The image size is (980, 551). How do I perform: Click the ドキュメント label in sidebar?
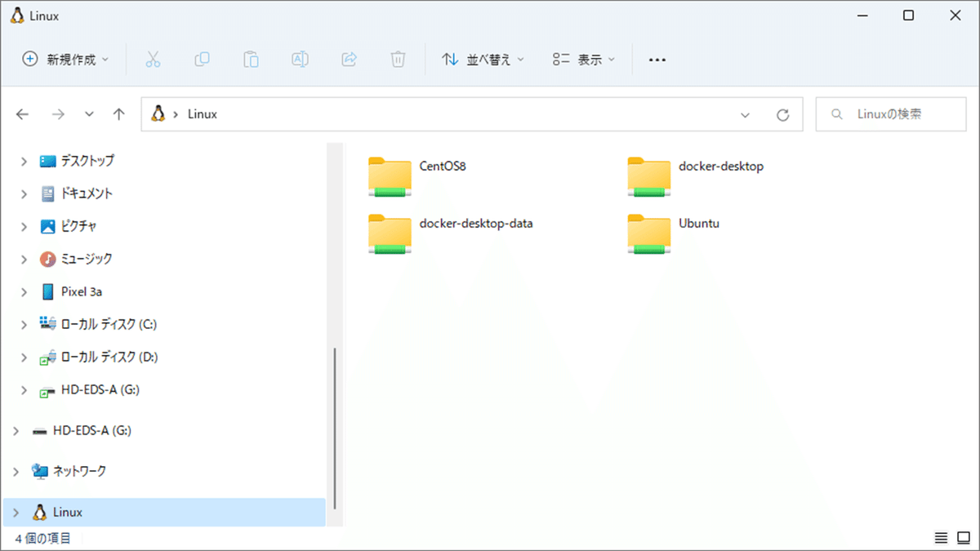87,193
